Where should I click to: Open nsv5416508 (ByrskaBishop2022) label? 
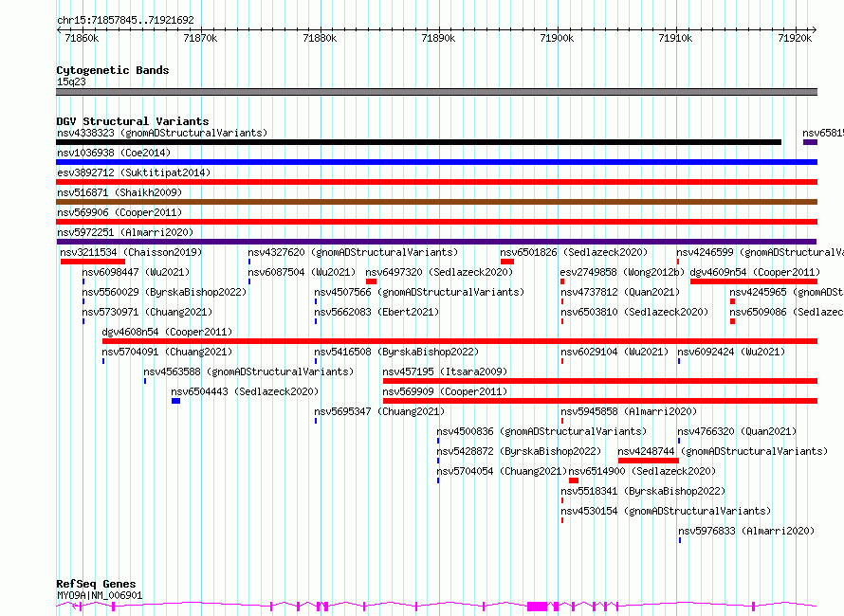click(396, 352)
